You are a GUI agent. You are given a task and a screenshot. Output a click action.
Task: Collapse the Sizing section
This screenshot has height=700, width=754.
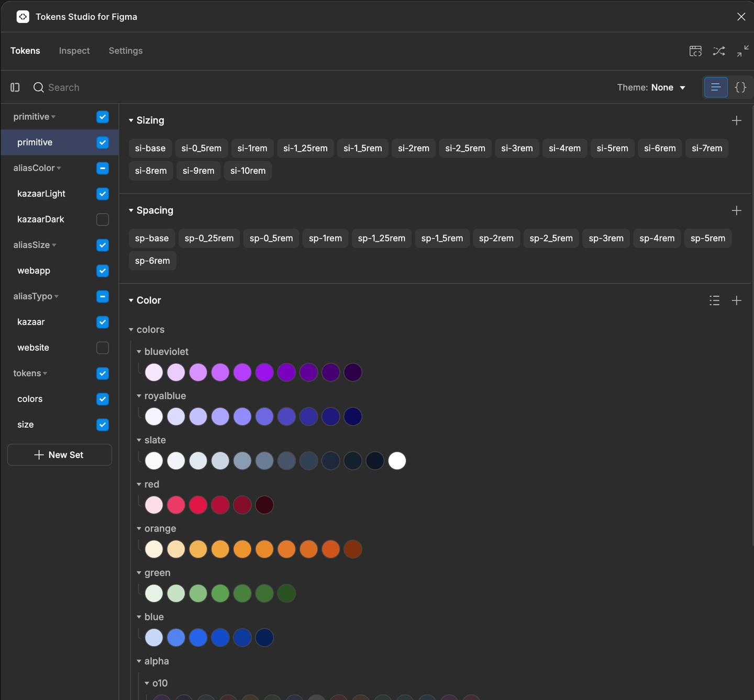pos(131,120)
